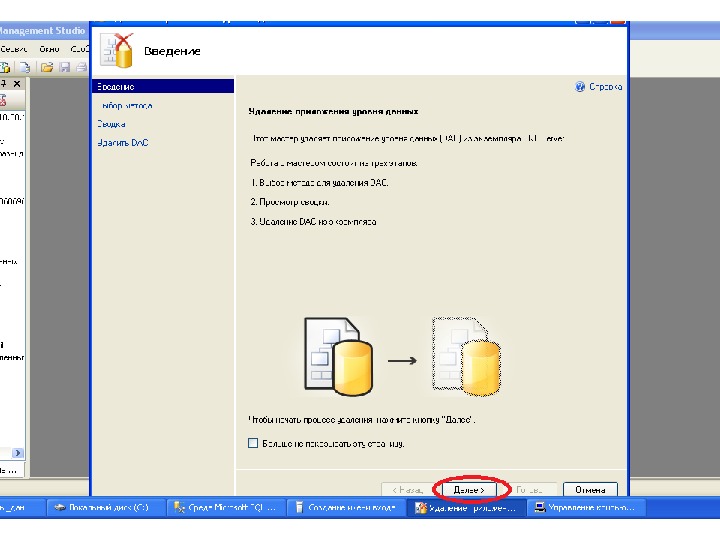Select the Введение step in wizard sidebar
The height and width of the screenshot is (540, 720).
coord(163,86)
